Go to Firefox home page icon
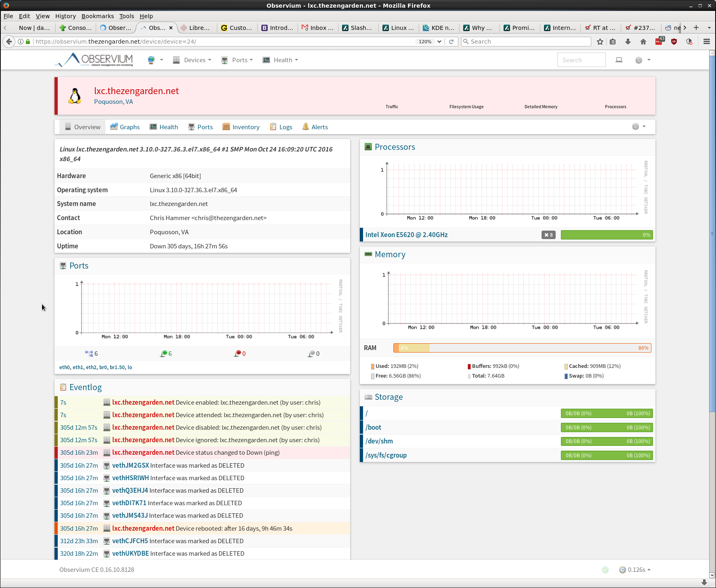Screen dimensions: 716x588 click(x=643, y=42)
